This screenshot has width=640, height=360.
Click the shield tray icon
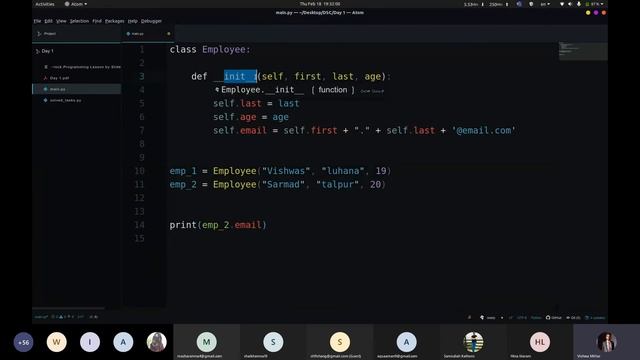[531, 4]
